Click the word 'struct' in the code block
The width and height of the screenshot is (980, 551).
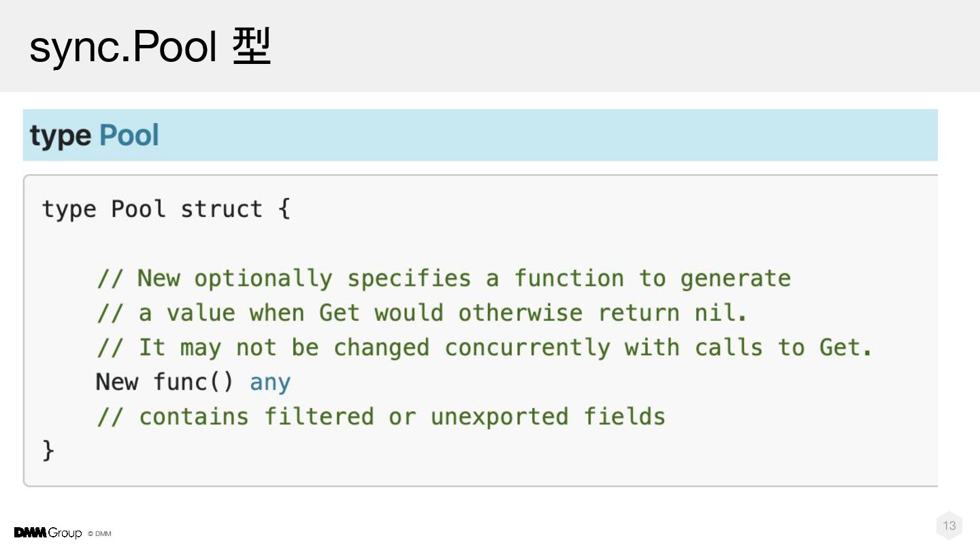[x=221, y=209]
